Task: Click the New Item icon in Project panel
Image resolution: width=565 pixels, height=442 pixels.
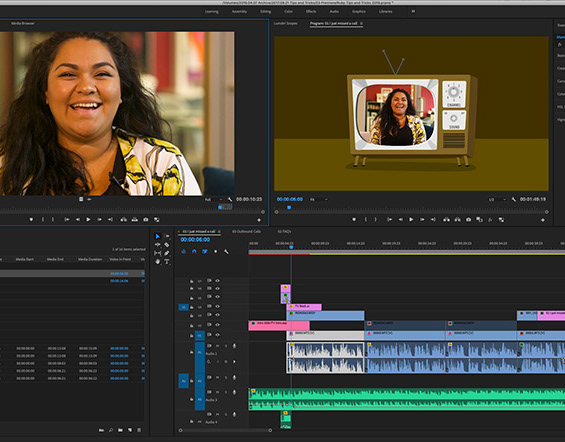Action: pos(130,430)
